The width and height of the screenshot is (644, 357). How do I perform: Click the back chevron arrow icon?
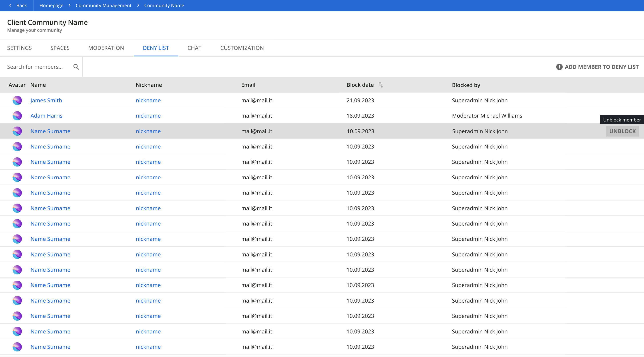[10, 5]
